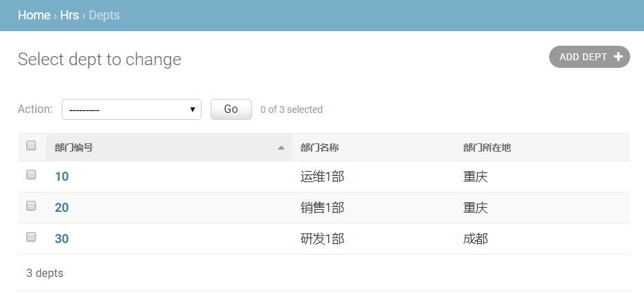Click the 销售1部 department name cell
The width and height of the screenshot is (644, 295).
coord(323,208)
